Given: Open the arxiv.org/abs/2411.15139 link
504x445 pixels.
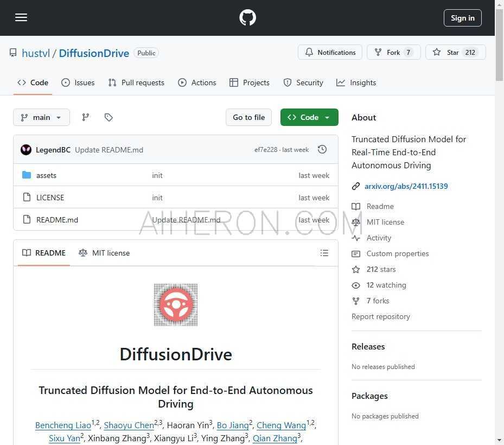Looking at the screenshot, I should click(x=406, y=186).
